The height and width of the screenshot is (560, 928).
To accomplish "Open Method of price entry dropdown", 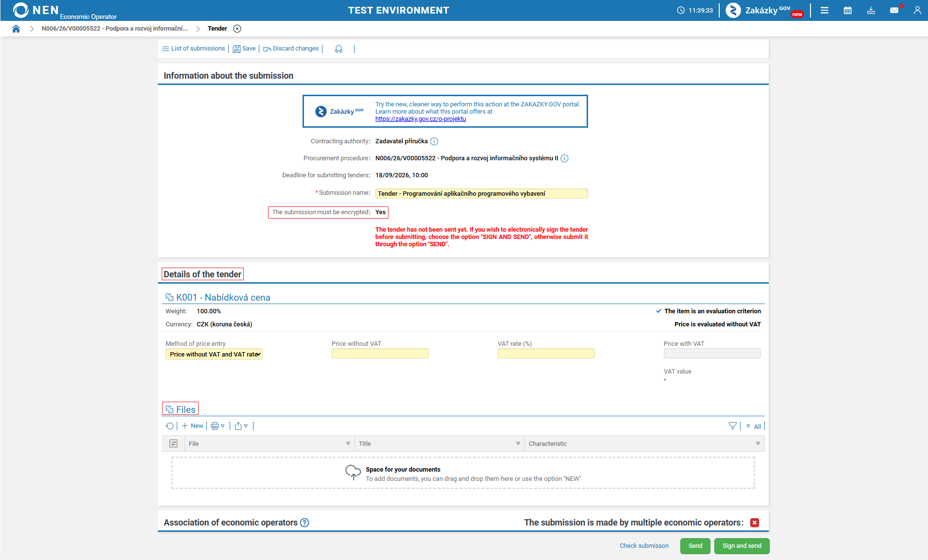I will [214, 354].
